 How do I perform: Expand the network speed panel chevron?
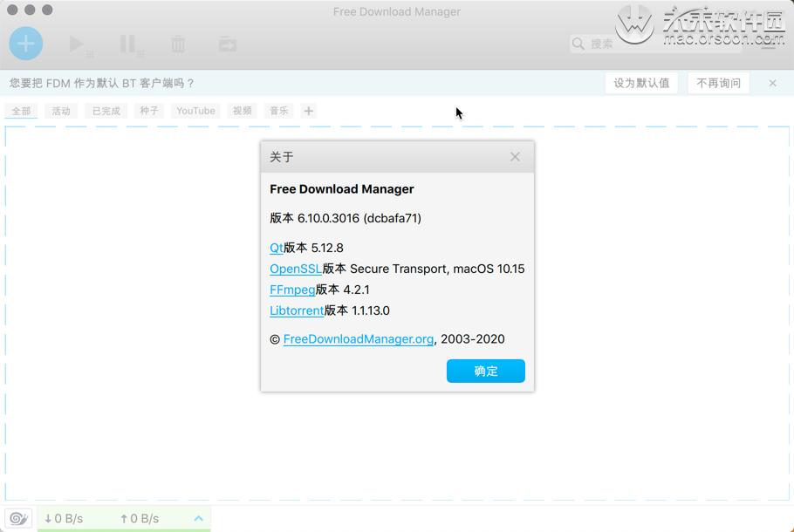198,517
